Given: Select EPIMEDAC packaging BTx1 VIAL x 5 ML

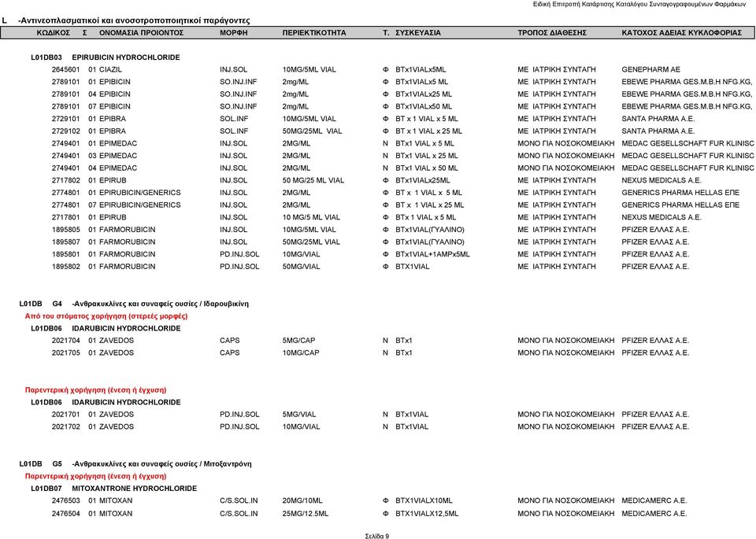Looking at the screenshot, I should pos(424,143).
